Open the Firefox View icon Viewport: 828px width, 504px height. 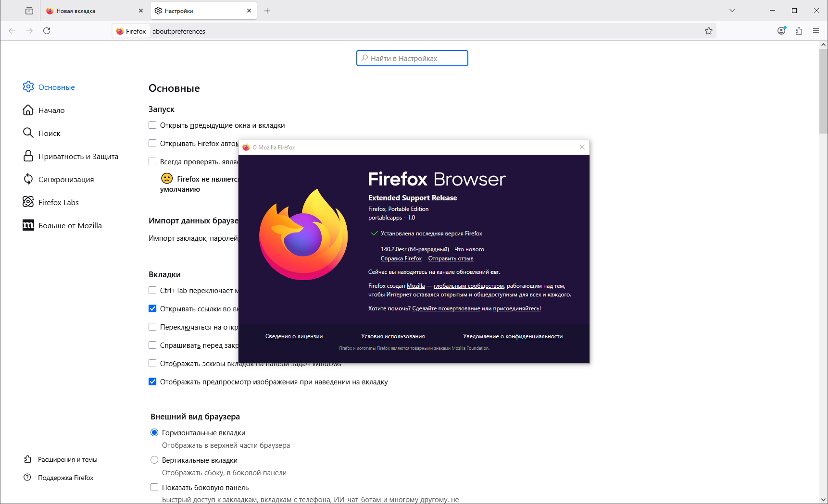pos(29,11)
